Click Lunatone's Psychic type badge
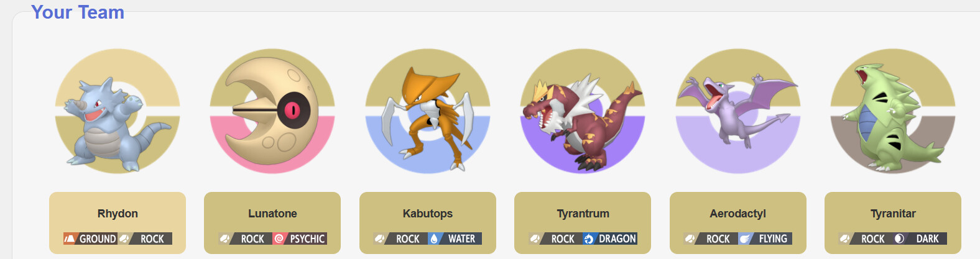This screenshot has height=259, width=980. coord(300,239)
